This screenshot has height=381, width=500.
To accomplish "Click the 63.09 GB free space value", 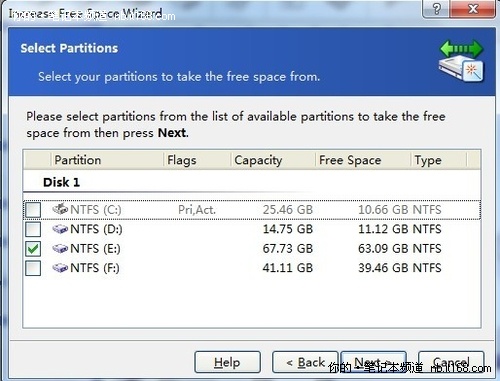I will [x=383, y=249].
